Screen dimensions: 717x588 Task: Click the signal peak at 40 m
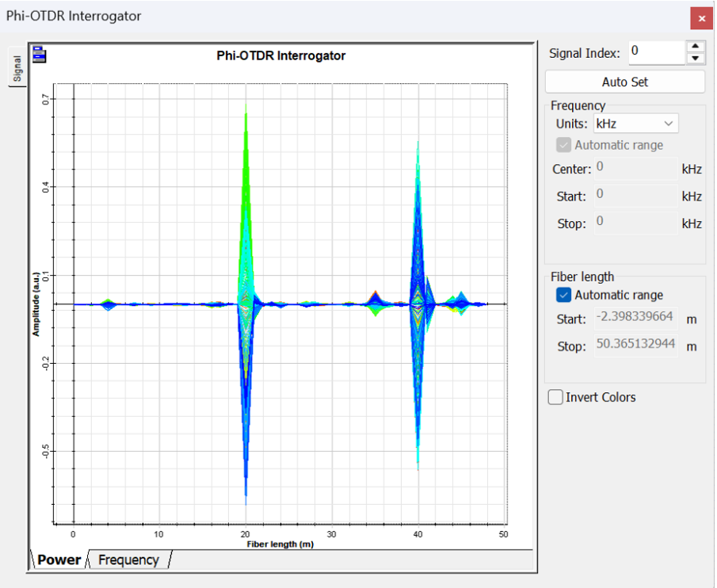click(x=418, y=147)
